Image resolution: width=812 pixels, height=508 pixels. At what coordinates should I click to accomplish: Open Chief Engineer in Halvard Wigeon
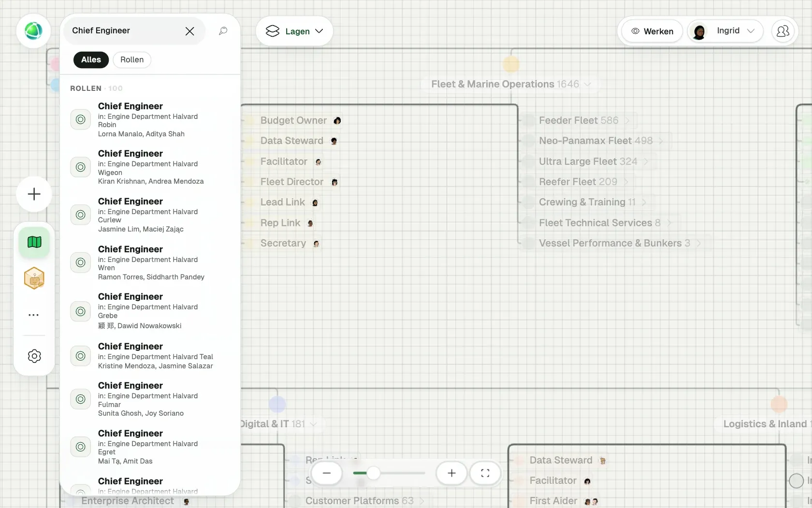[x=150, y=167]
